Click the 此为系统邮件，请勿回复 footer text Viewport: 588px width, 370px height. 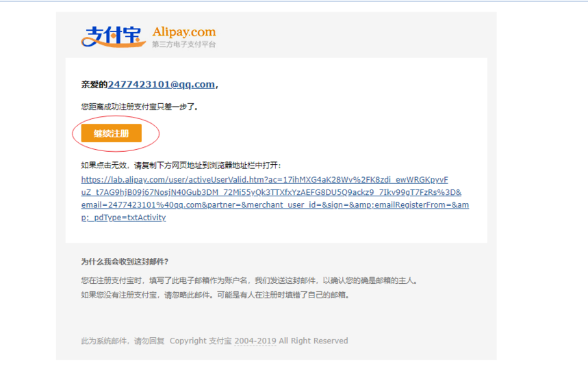(x=123, y=341)
